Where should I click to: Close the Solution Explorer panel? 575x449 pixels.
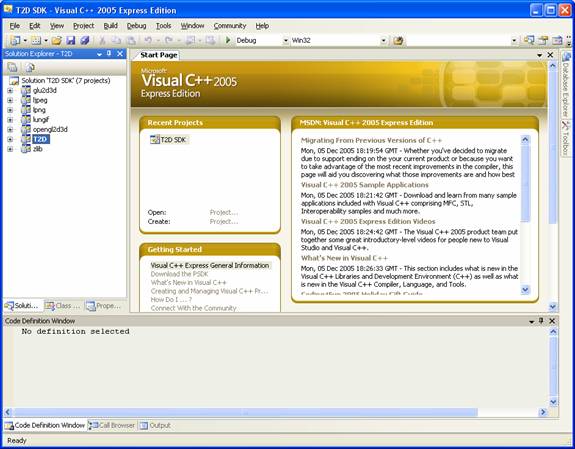120,54
